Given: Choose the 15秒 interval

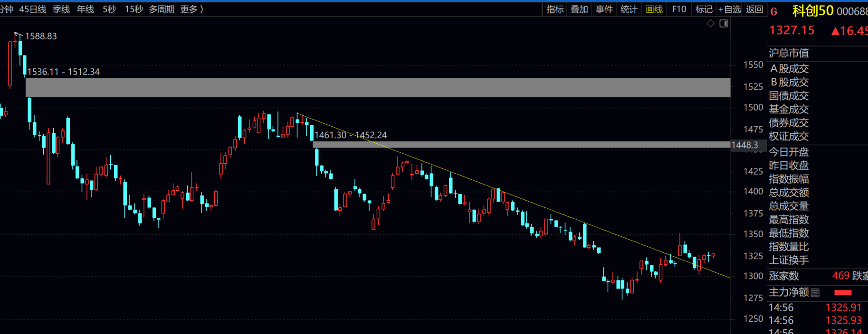Looking at the screenshot, I should (134, 9).
